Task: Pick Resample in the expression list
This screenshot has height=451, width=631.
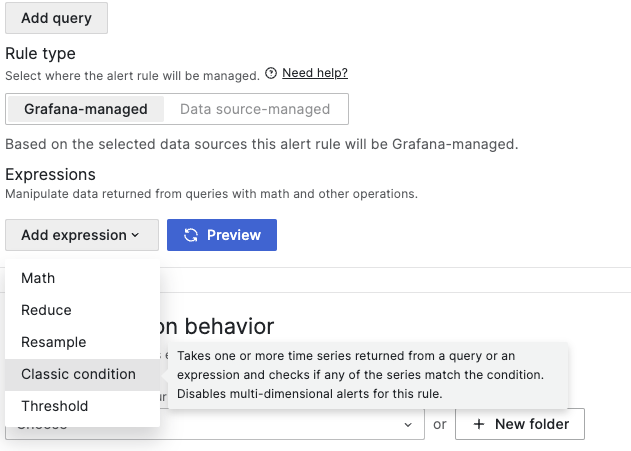Action: (53, 342)
